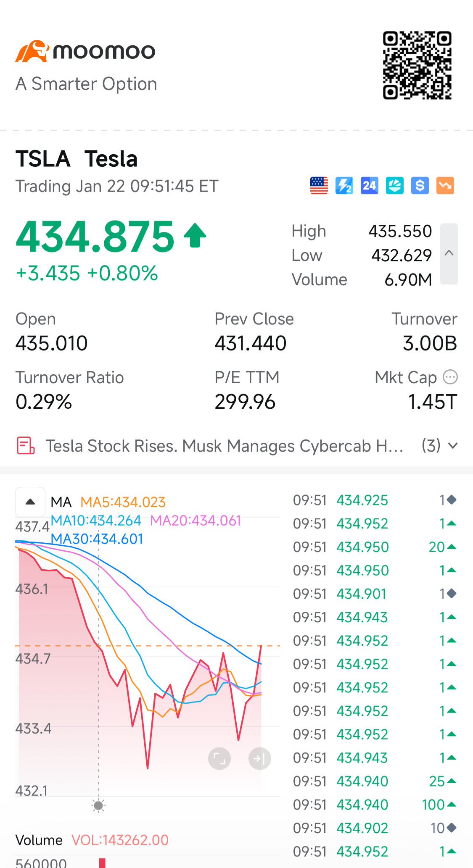Image resolution: width=473 pixels, height=868 pixels.
Task: Tap the 432.1 chart axis label
Action: (x=32, y=791)
